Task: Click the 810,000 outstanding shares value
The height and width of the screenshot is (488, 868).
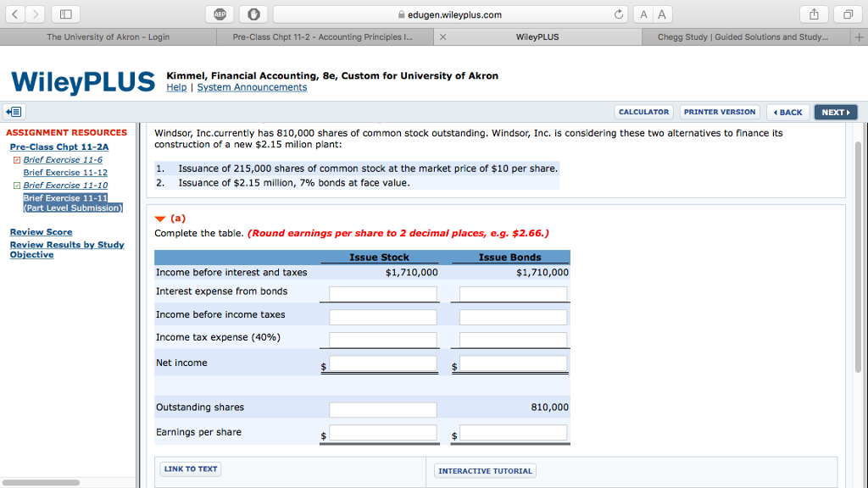Action: click(x=549, y=408)
